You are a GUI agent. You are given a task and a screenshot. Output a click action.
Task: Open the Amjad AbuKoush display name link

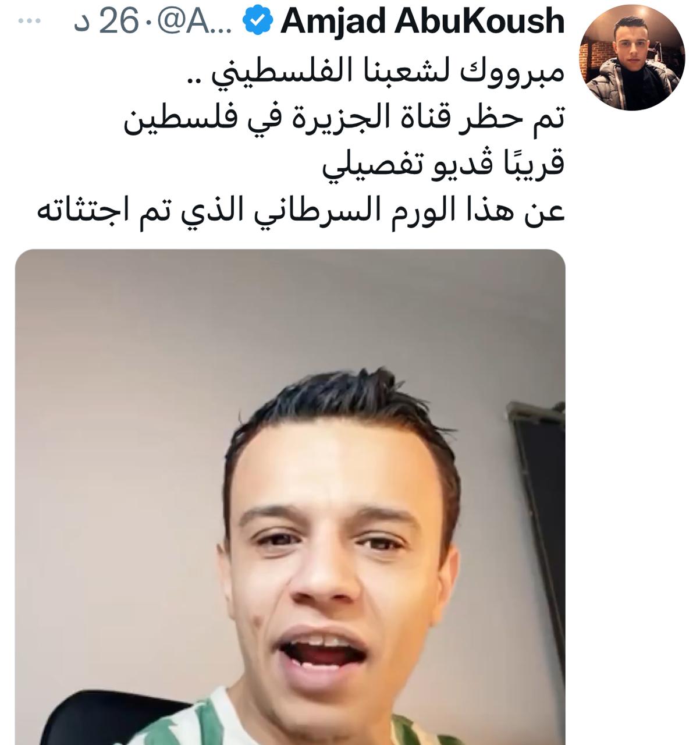[x=422, y=22]
